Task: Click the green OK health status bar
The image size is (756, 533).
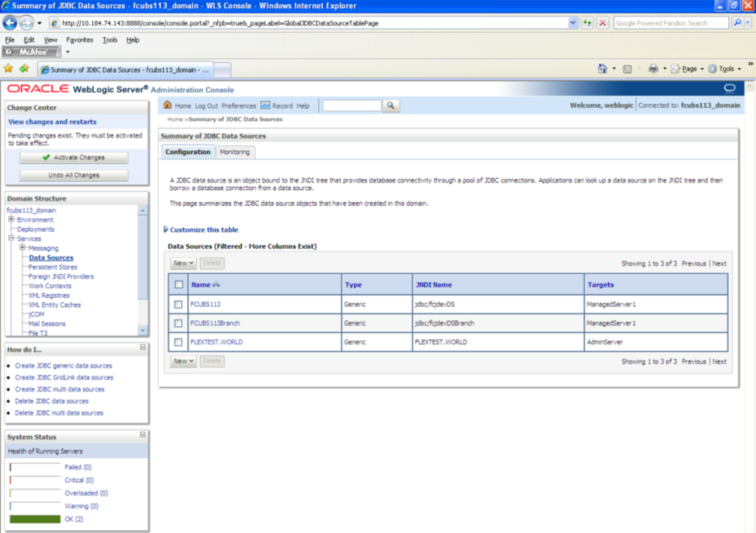Action: coord(35,519)
